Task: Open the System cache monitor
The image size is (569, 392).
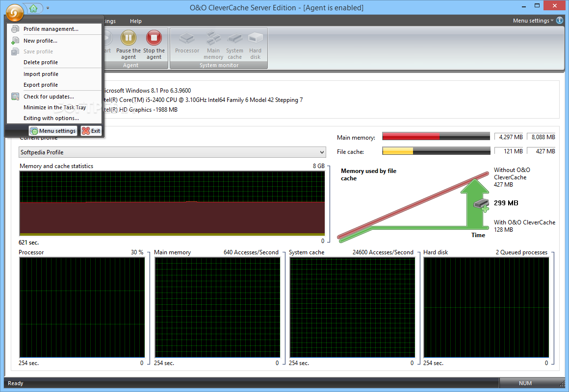Action: [x=235, y=45]
